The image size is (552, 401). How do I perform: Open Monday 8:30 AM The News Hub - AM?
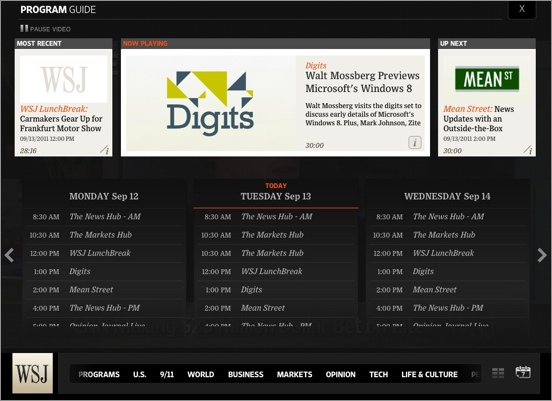104,217
